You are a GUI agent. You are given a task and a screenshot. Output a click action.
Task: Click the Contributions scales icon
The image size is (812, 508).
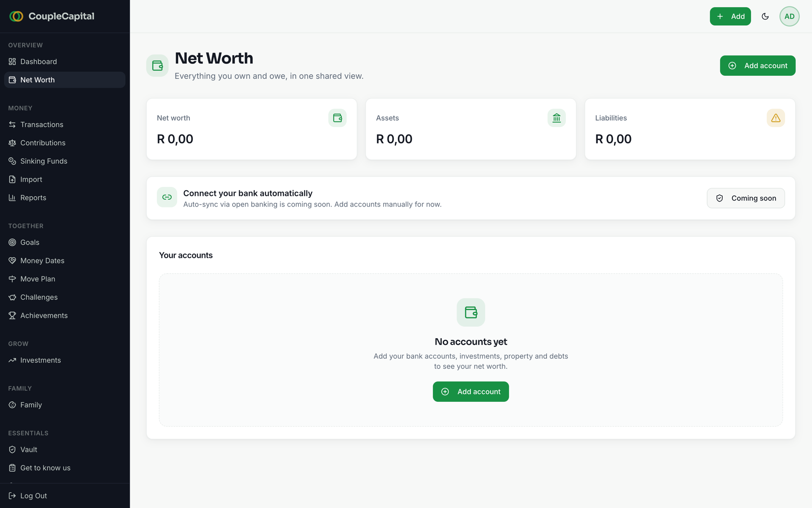pyautogui.click(x=12, y=143)
